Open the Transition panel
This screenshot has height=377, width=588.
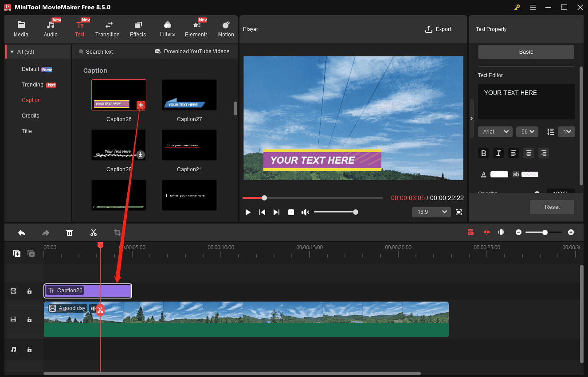(107, 29)
